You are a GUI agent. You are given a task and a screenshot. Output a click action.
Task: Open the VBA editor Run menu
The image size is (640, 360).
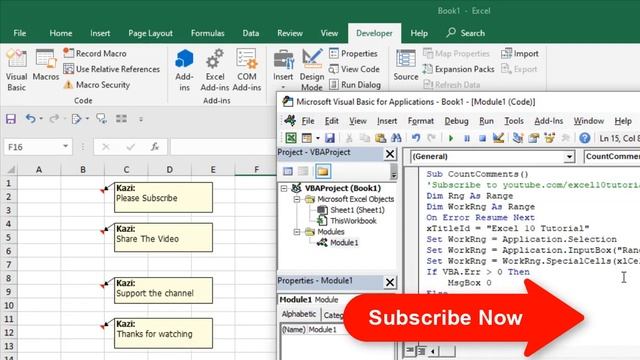point(486,121)
